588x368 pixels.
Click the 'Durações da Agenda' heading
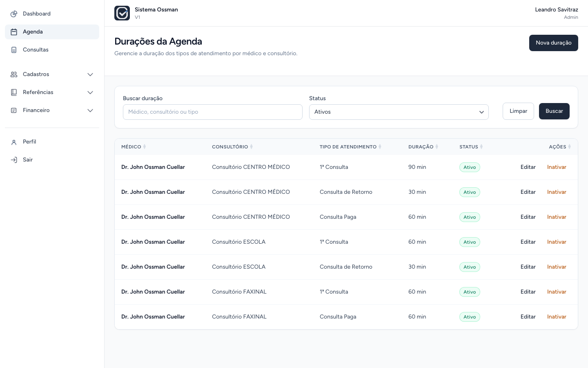tap(158, 42)
